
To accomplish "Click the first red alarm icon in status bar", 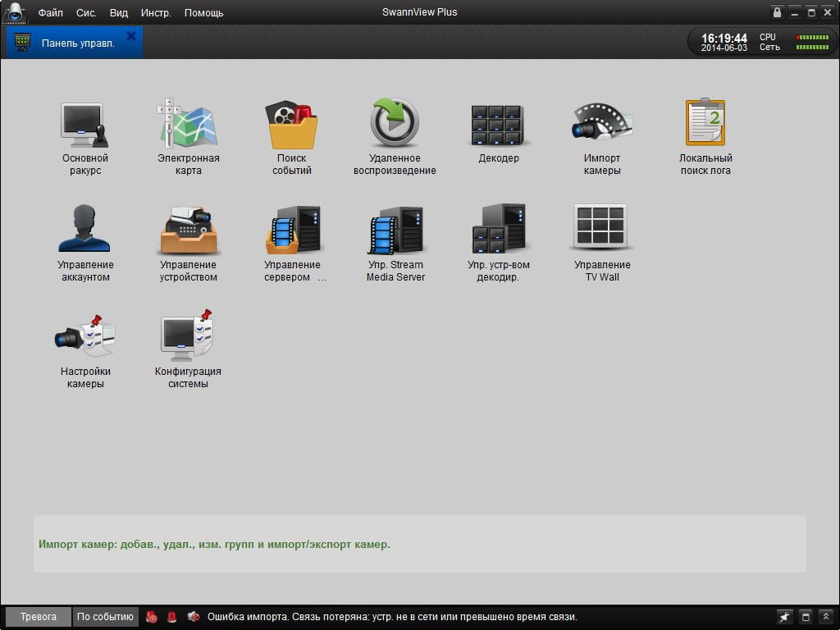I will [x=152, y=617].
